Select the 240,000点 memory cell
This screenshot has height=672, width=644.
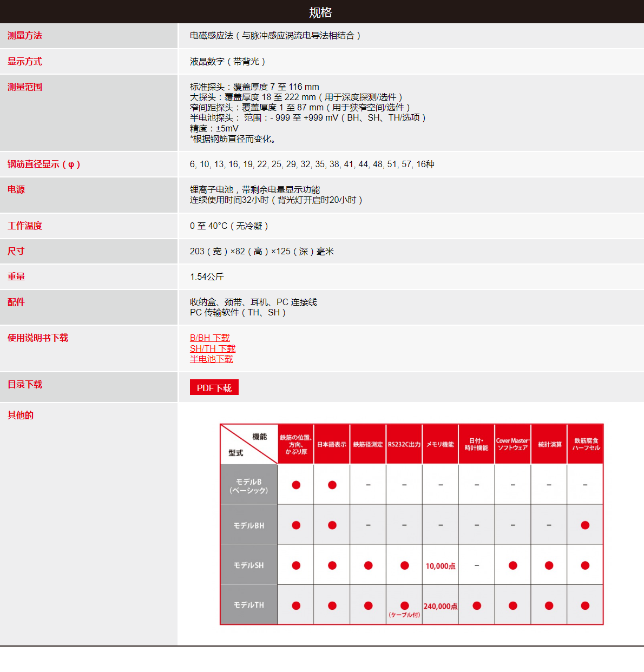coord(440,606)
